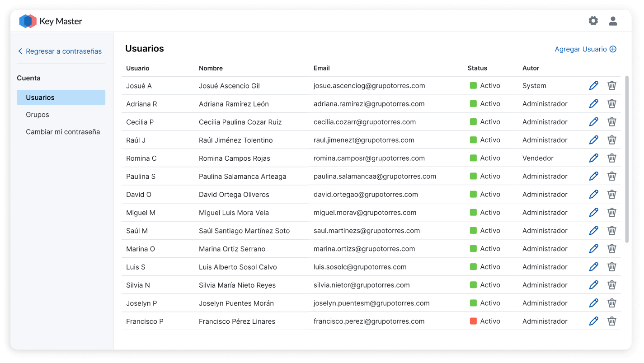Edit Silvia N with the pencil icon

point(593,285)
